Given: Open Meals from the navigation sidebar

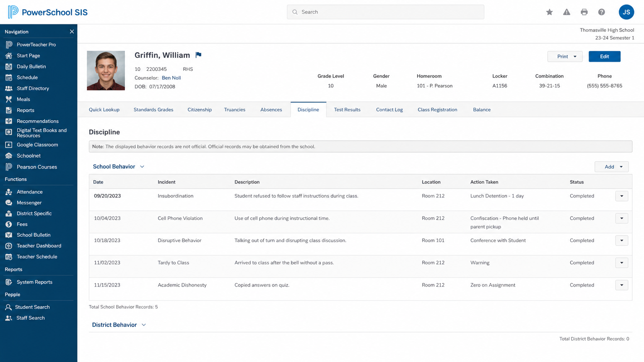Looking at the screenshot, I should point(23,99).
